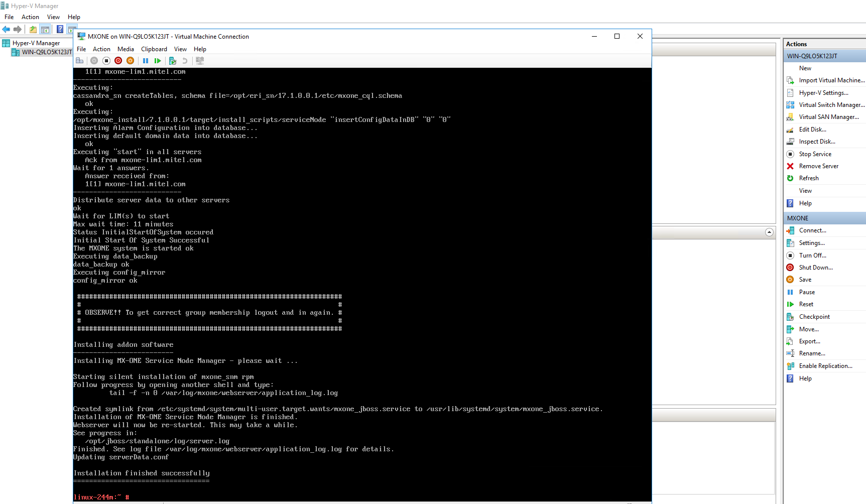Click the blue Back arrow in Hyper-V Manager
This screenshot has width=866, height=504.
7,29
